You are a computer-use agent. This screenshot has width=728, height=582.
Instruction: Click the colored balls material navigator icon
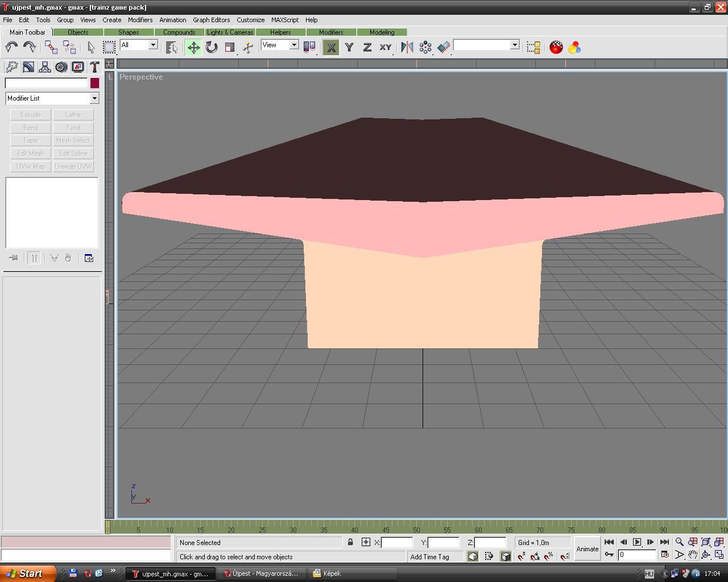point(574,48)
